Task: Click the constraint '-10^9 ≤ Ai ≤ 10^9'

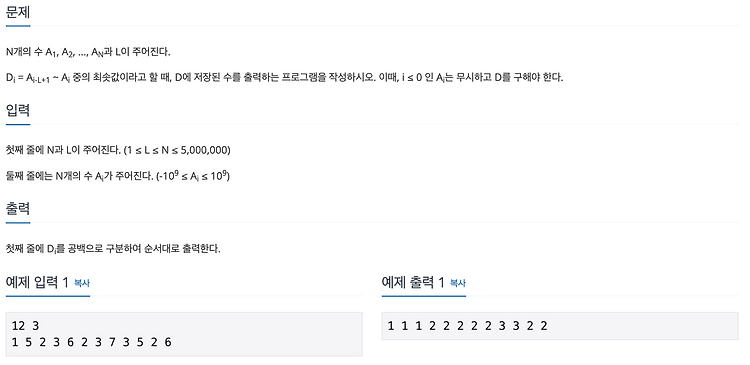Action: tap(193, 176)
